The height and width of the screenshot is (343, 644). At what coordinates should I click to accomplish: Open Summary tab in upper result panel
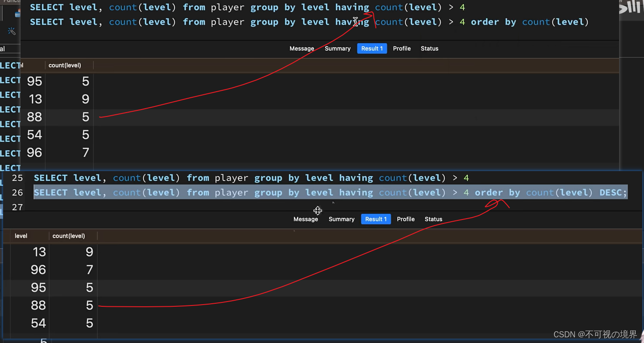point(337,48)
